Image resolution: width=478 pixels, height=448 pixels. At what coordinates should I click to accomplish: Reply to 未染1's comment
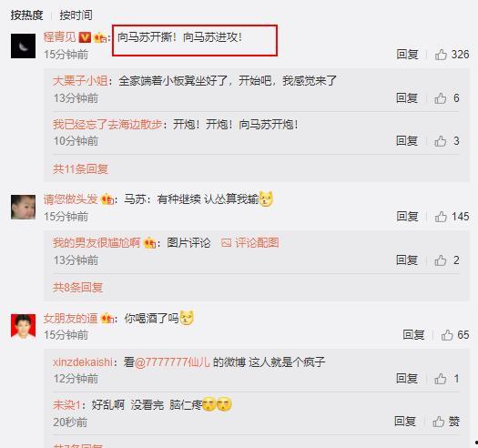(x=405, y=422)
